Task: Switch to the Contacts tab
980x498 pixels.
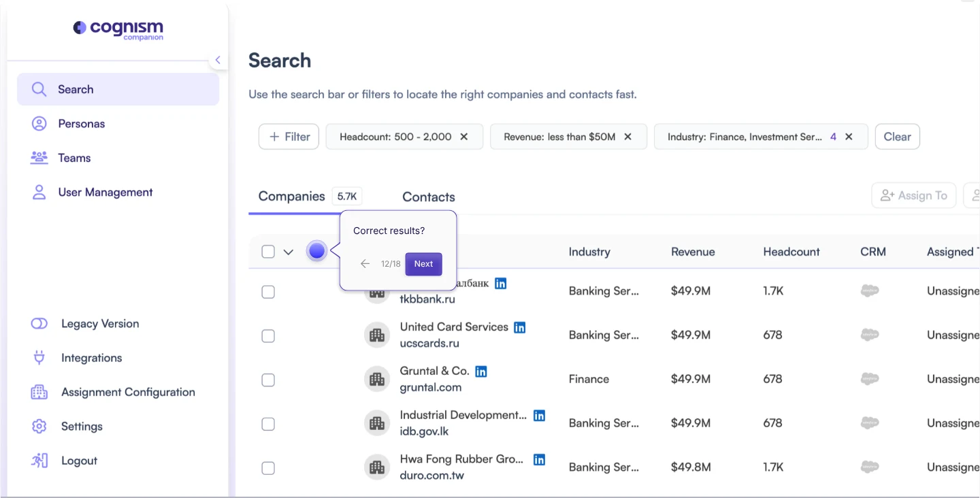Action: (429, 197)
